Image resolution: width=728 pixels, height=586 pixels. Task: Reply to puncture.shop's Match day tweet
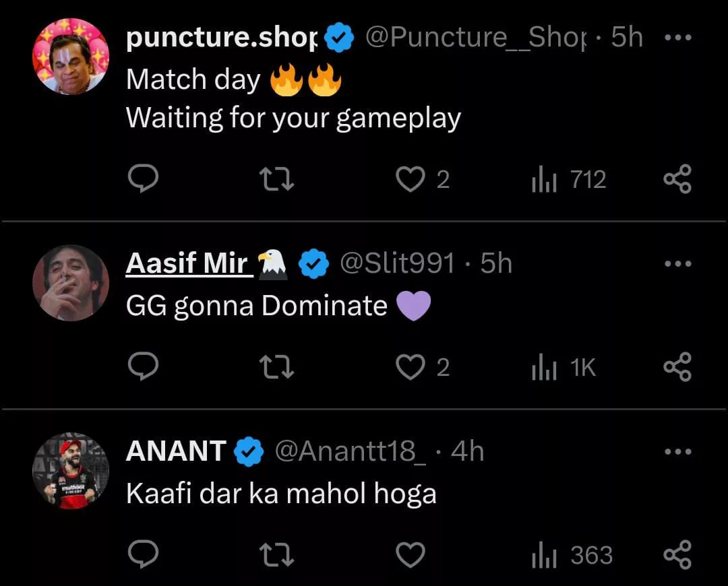[x=143, y=179]
